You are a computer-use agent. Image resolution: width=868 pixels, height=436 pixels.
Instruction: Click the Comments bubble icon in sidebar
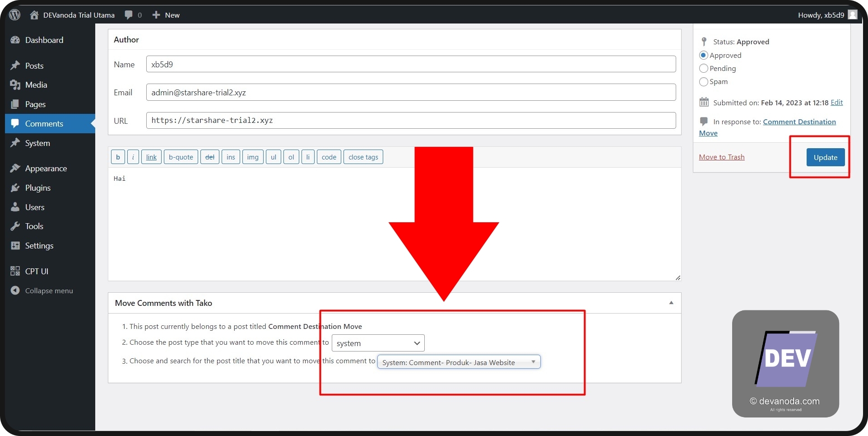click(15, 123)
